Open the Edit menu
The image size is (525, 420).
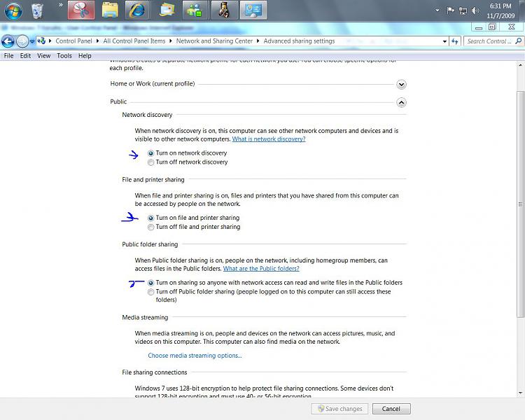coord(25,55)
